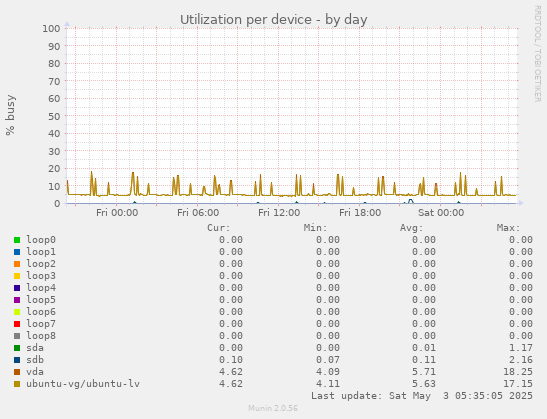Select the loop3 legend label
Viewport: 547px width, 419px height.
[x=41, y=276]
